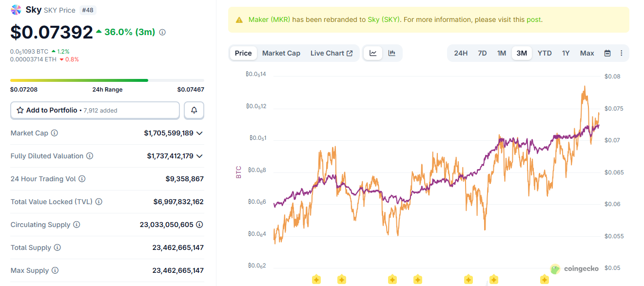Click Add to Portfolio button

pos(95,110)
